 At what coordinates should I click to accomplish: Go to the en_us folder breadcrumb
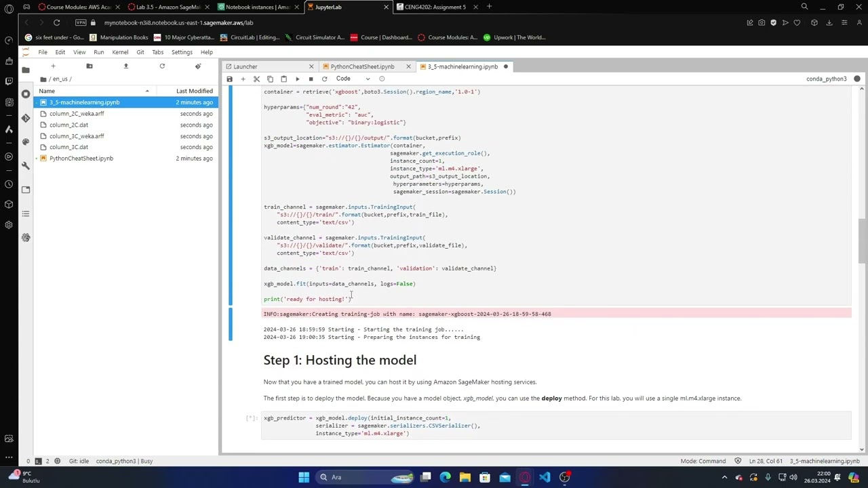click(x=60, y=79)
